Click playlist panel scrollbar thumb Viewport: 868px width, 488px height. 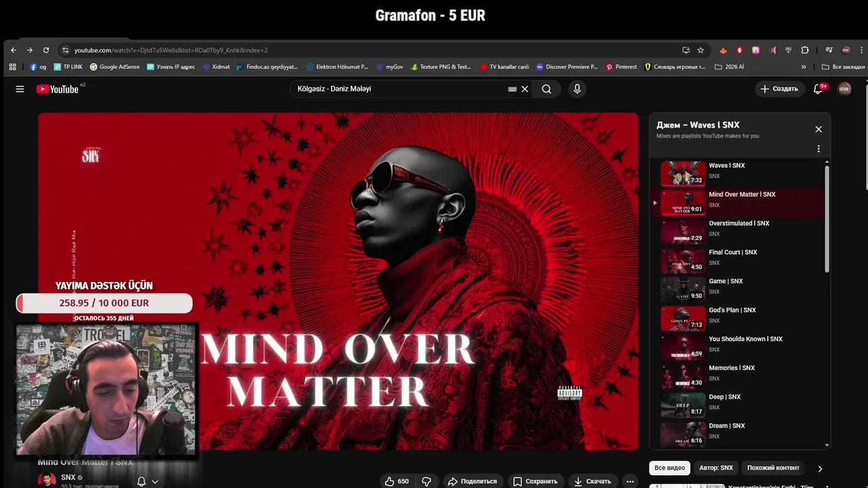tap(827, 219)
